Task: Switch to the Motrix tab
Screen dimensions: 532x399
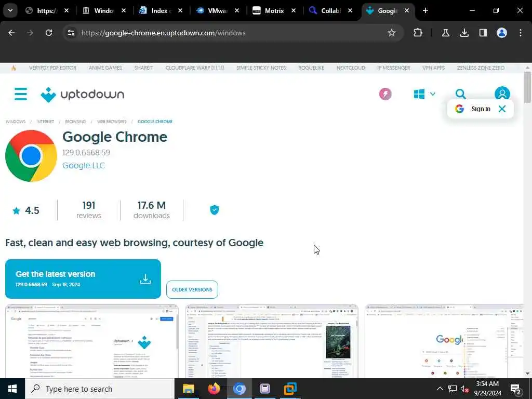Action: [x=274, y=11]
